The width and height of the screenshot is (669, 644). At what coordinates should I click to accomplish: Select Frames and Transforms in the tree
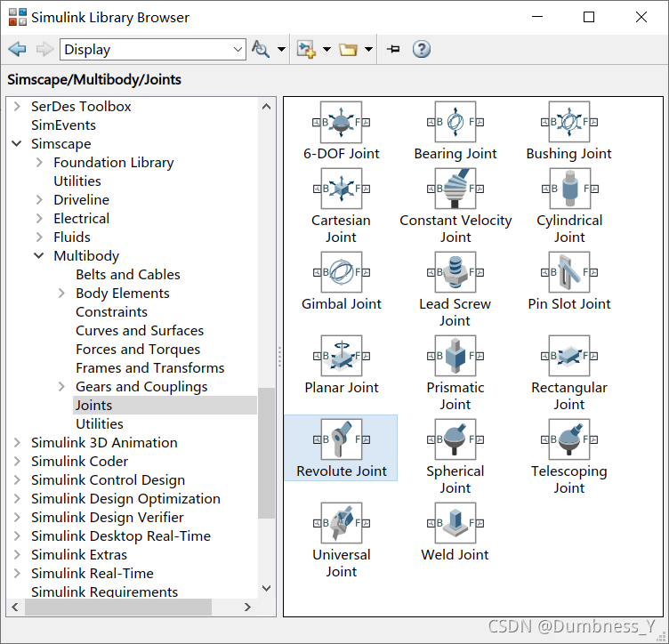(150, 368)
